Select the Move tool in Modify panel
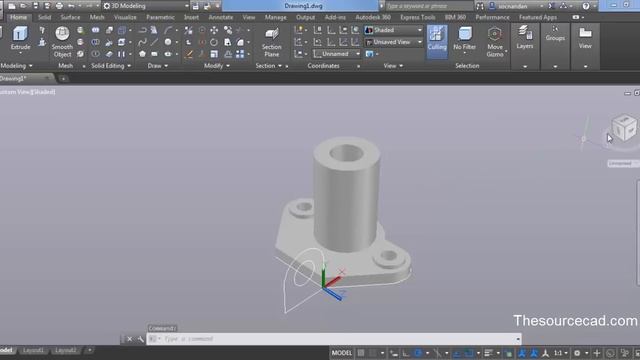 pos(213,30)
